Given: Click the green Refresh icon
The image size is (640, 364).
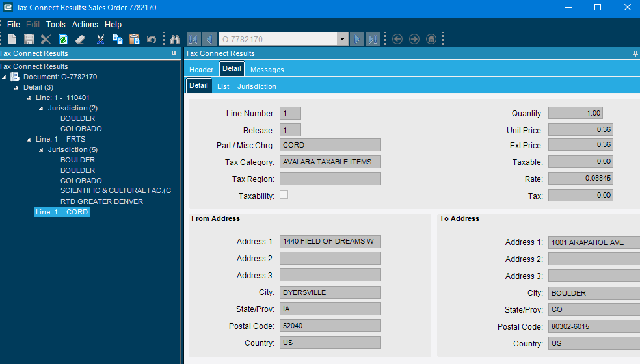Looking at the screenshot, I should (x=63, y=39).
